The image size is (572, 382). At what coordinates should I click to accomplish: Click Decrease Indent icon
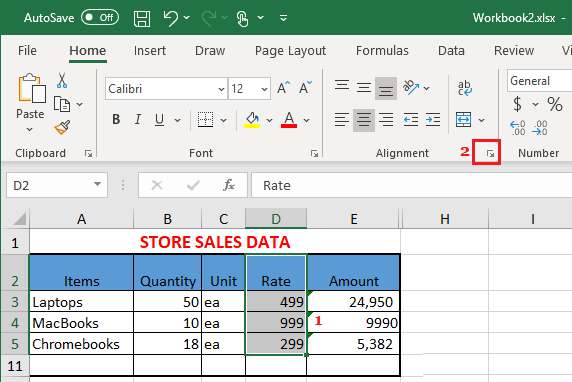tap(411, 120)
